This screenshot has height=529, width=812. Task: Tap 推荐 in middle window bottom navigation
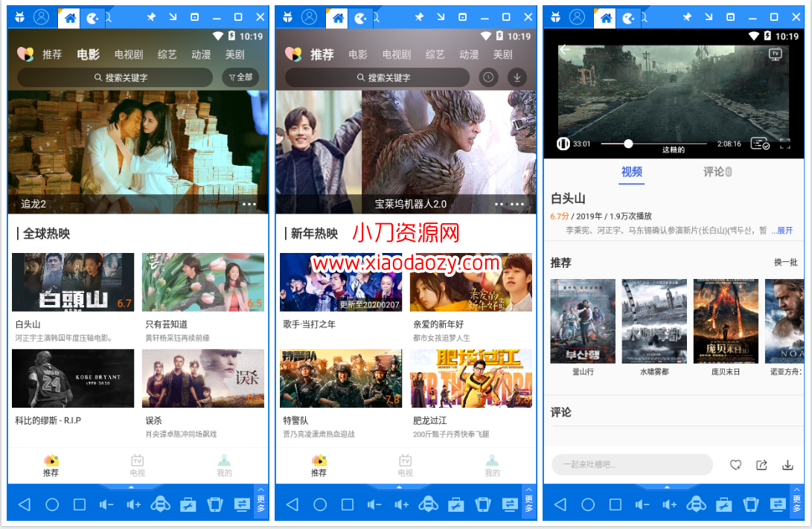point(319,465)
